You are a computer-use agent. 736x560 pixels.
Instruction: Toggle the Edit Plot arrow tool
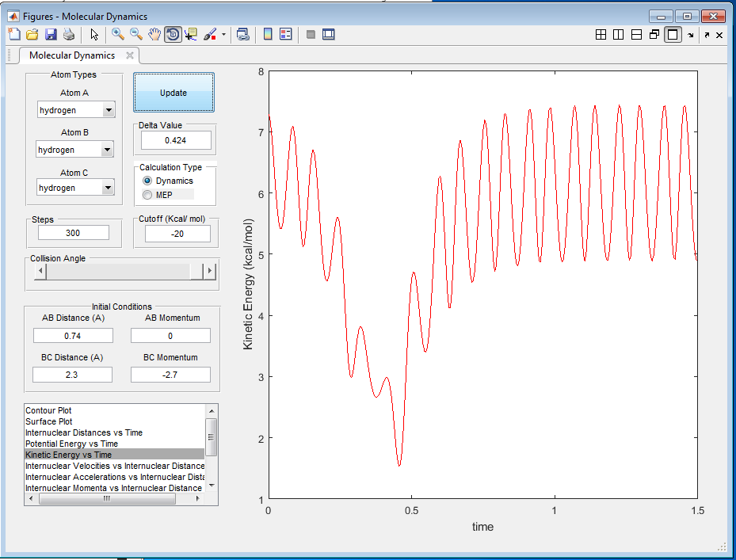[x=94, y=34]
